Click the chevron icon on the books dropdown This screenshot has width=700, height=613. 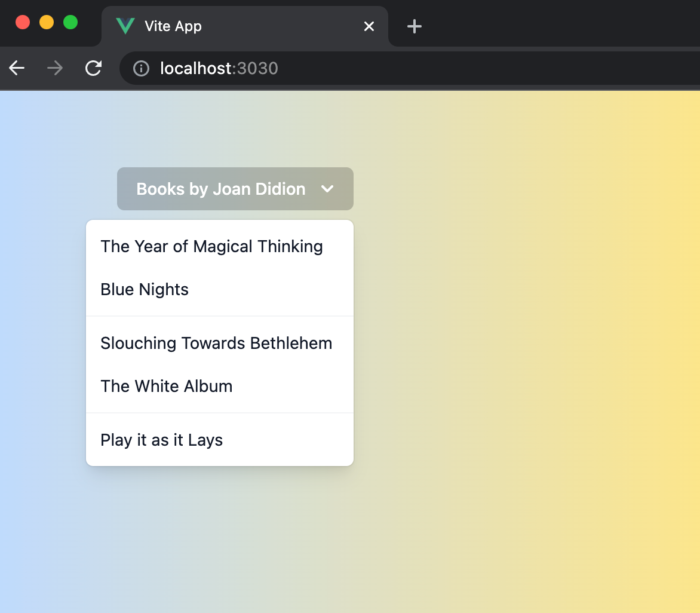(x=327, y=189)
